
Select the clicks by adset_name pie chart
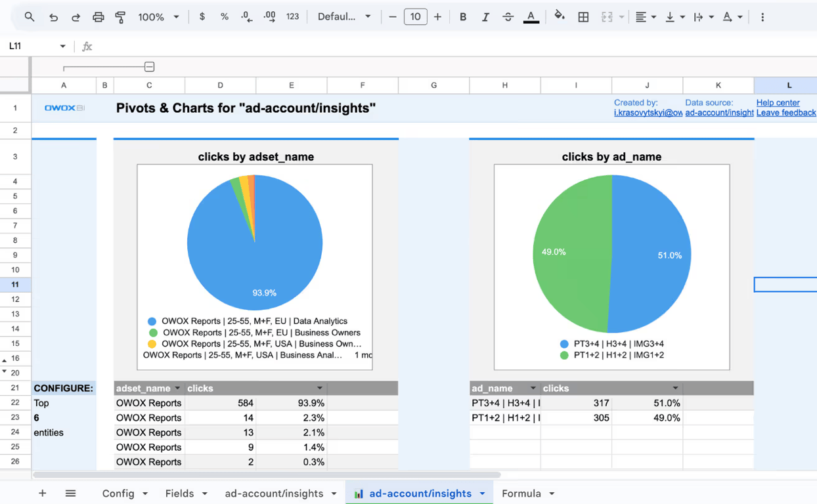point(255,268)
